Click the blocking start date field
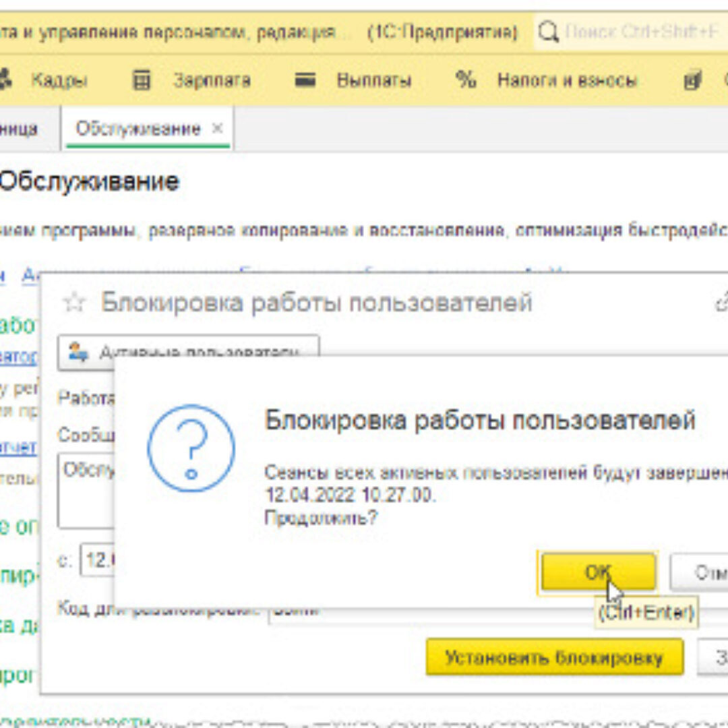728x728 pixels. tap(98, 561)
